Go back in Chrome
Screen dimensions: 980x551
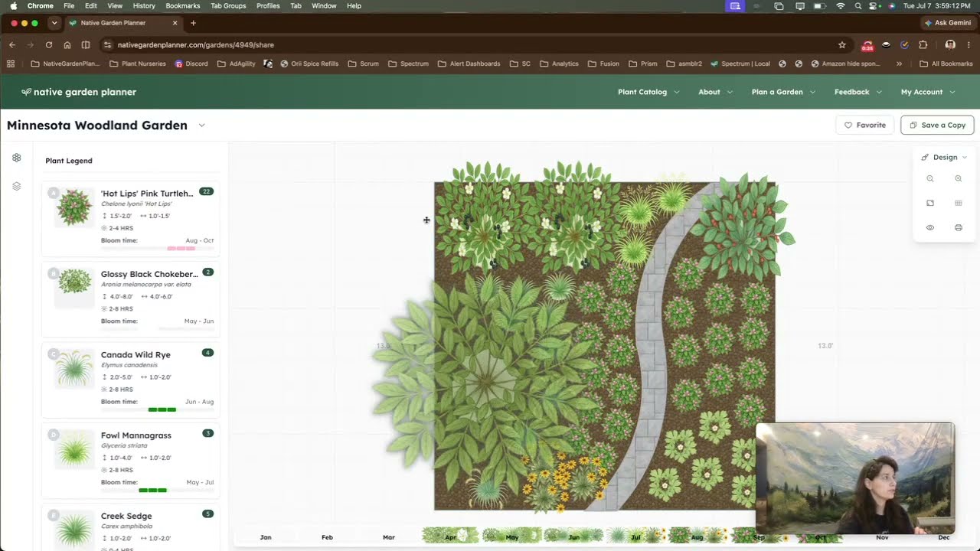(x=12, y=45)
